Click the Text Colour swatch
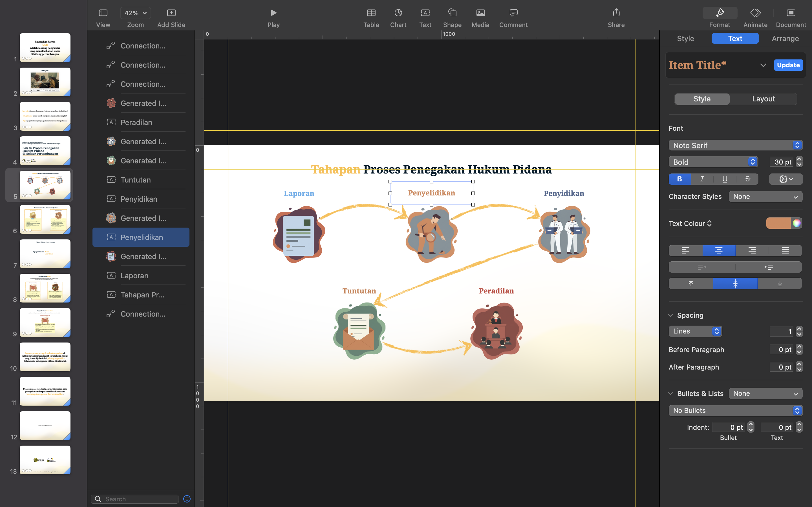 (778, 223)
